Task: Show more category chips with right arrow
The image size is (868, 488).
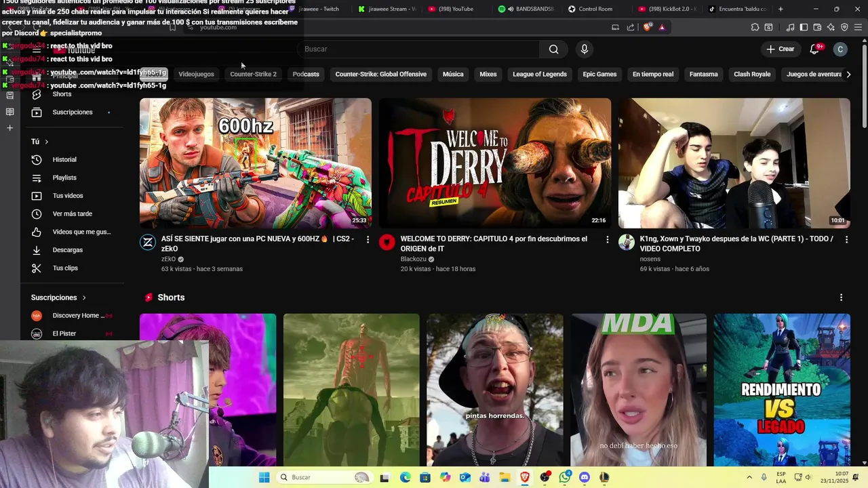Action: (x=848, y=74)
